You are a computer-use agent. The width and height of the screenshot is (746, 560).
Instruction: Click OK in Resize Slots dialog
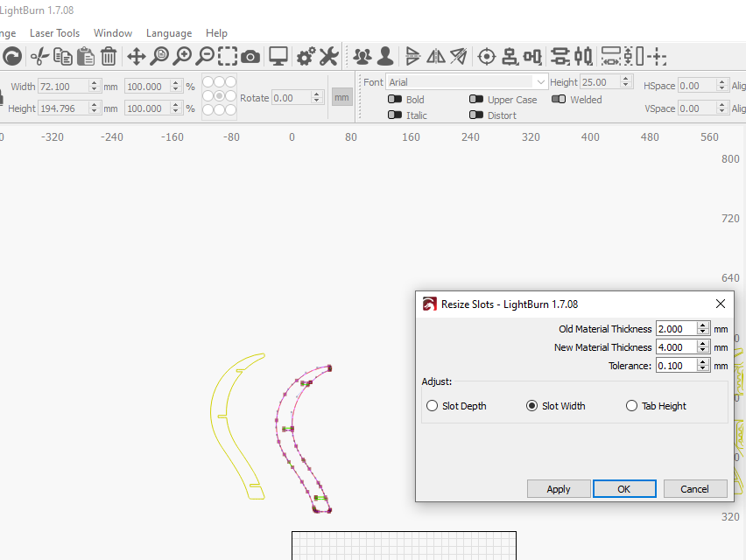pyautogui.click(x=624, y=489)
